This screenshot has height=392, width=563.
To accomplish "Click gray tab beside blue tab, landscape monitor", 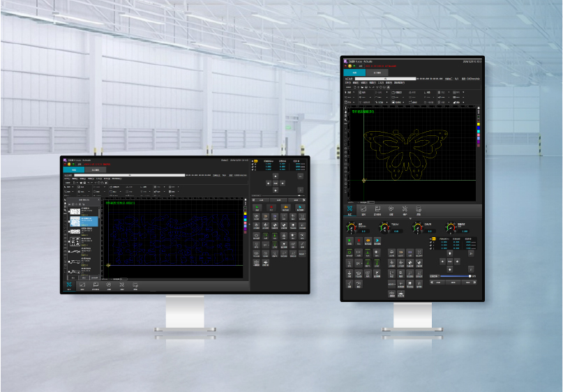I will point(95,169).
